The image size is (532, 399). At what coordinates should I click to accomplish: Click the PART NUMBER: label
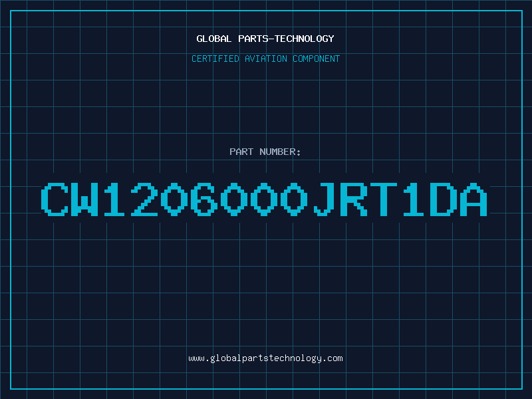[x=265, y=152]
